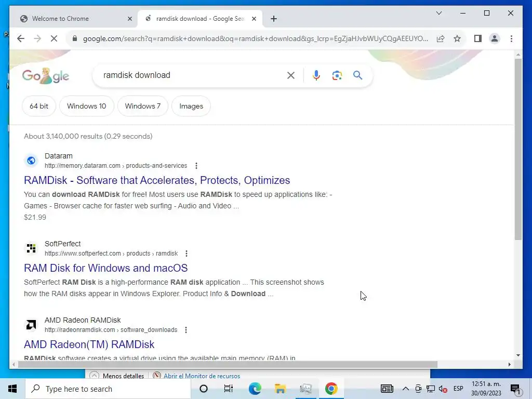Click the SoftPerfect site favicon
This screenshot has height=399, width=532.
point(31,248)
